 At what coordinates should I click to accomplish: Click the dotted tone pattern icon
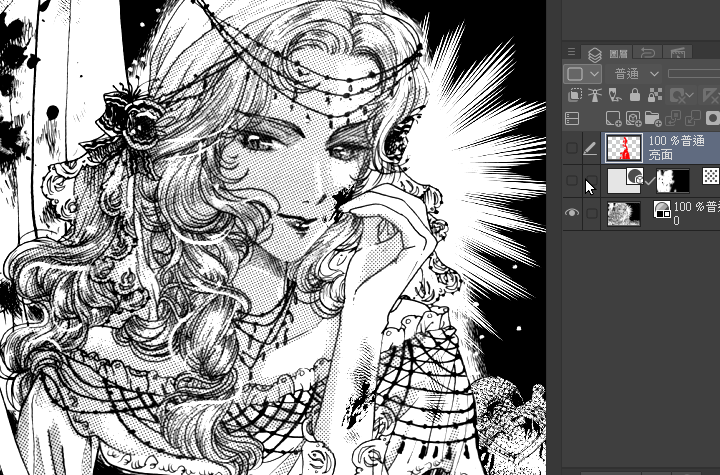click(711, 176)
